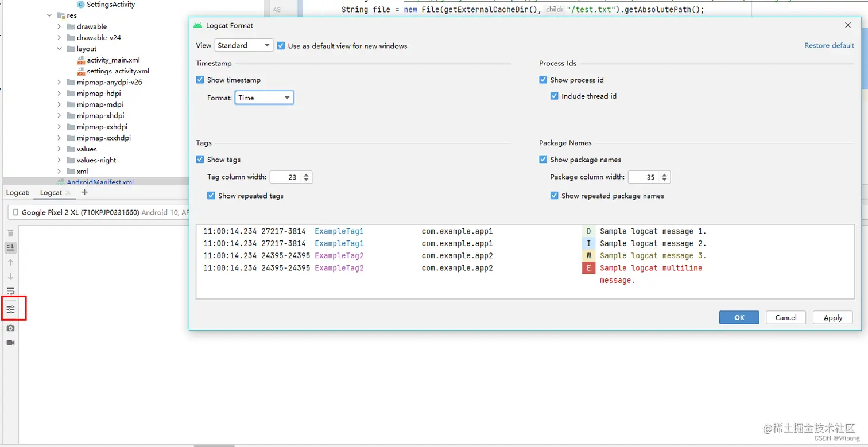Expand the drawable-v24 folder

59,38
